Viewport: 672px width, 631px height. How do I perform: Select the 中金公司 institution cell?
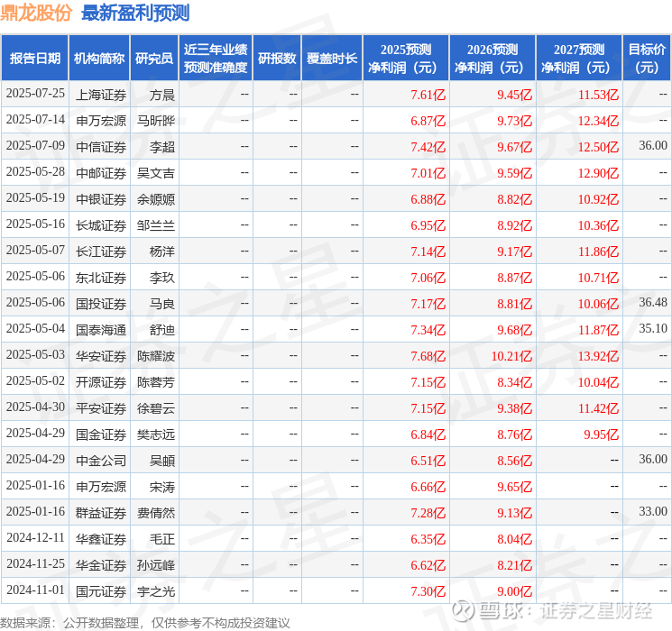point(101,461)
